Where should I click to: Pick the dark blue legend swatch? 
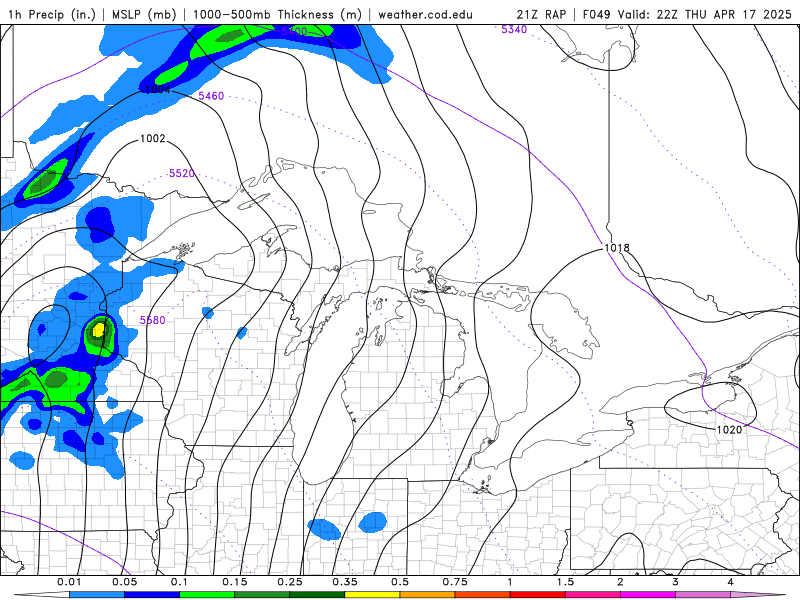pyautogui.click(x=152, y=595)
